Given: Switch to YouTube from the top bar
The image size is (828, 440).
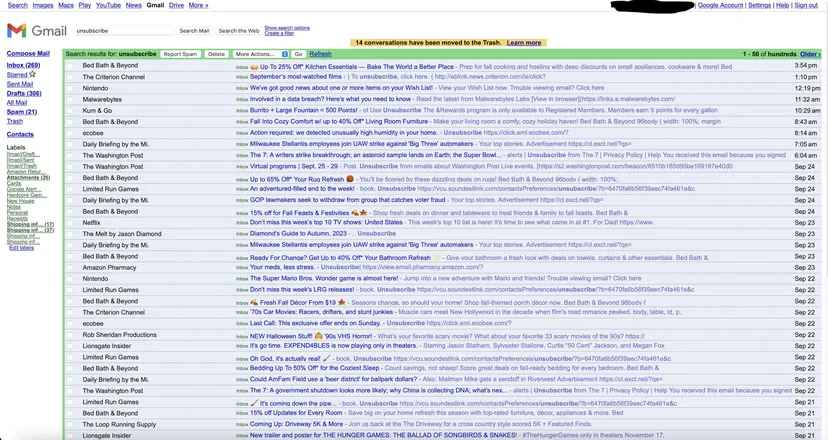Looking at the screenshot, I should 108,5.
